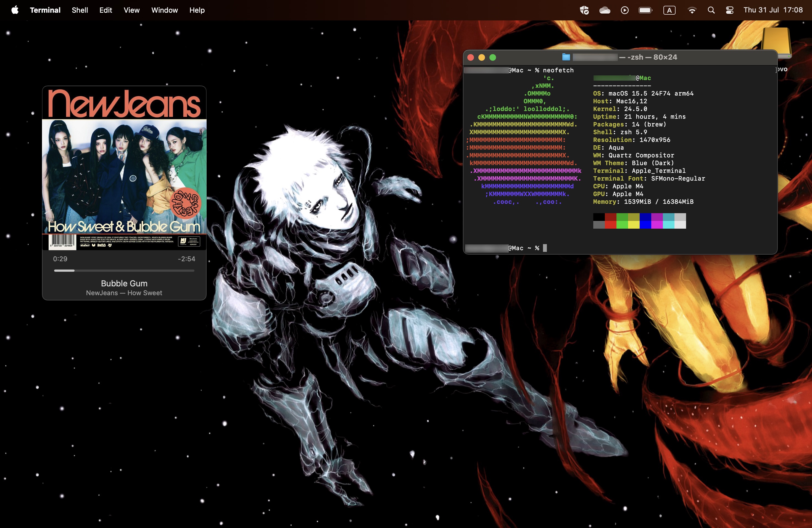Image resolution: width=812 pixels, height=528 pixels.
Task: Click the remaining time -2:54
Action: click(186, 259)
